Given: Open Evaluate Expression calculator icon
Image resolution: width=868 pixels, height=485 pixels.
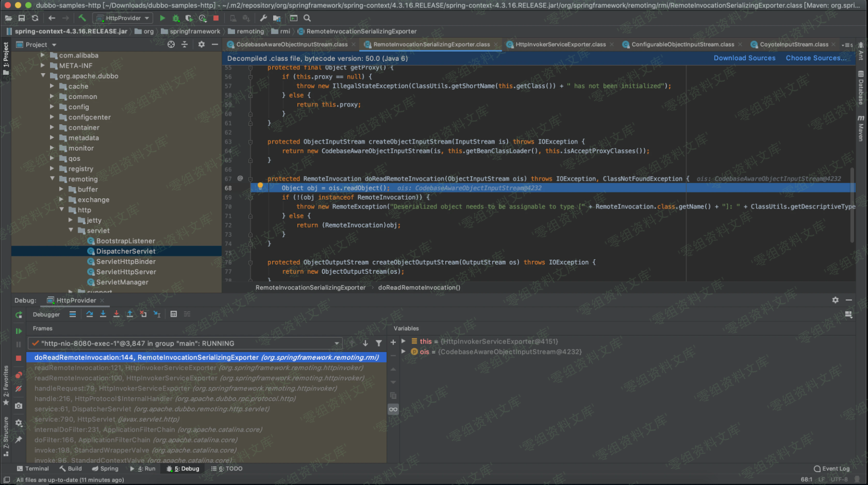Looking at the screenshot, I should (174, 314).
